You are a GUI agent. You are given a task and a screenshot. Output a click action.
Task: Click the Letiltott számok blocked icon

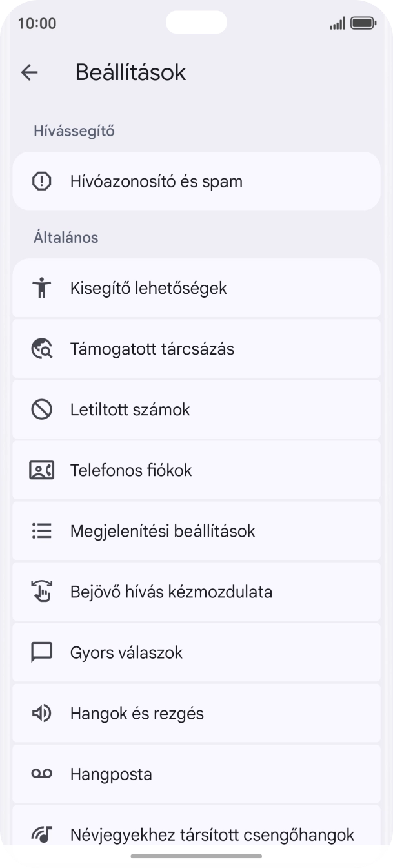(41, 409)
